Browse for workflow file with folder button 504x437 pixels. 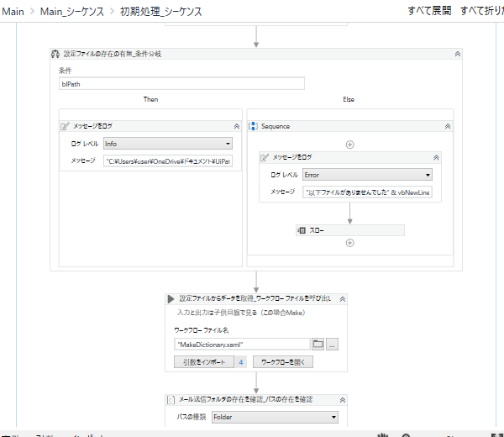click(318, 344)
